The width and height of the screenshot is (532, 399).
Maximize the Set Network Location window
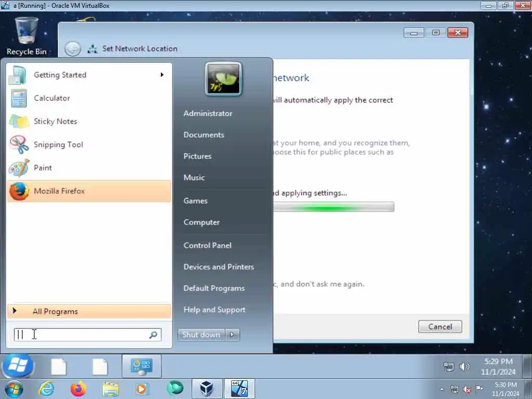point(436,33)
